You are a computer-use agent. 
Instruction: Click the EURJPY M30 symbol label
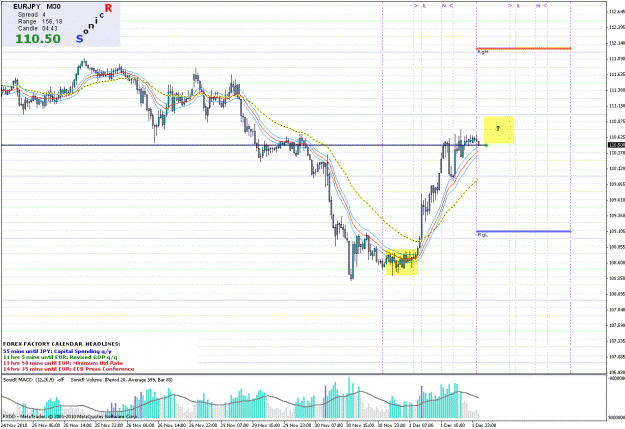(x=37, y=7)
